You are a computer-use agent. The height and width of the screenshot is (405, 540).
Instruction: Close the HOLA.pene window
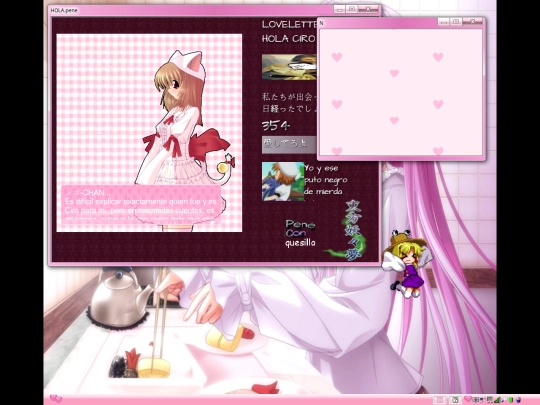[x=368, y=9]
